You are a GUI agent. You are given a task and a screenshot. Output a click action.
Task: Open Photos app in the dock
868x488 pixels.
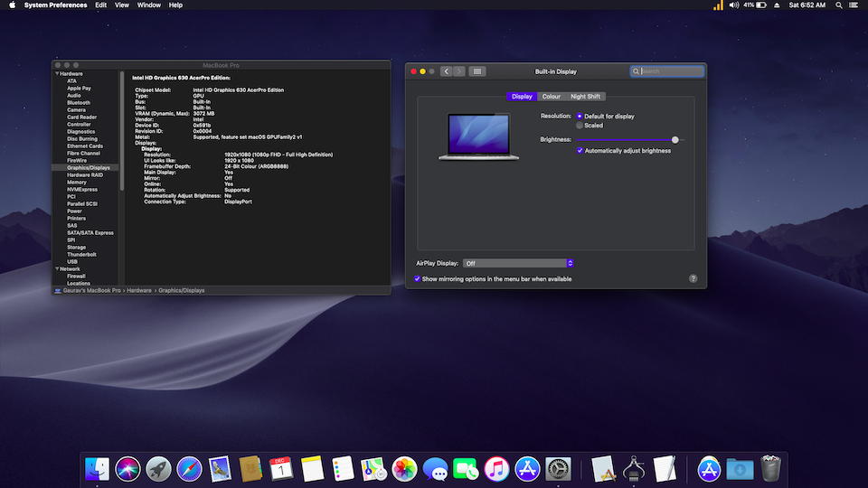(x=404, y=468)
